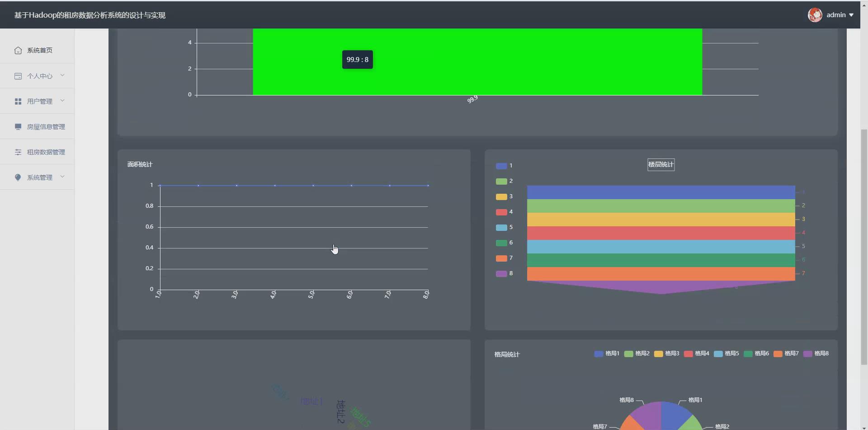
Task: Click the admin username in the header
Action: [x=836, y=15]
